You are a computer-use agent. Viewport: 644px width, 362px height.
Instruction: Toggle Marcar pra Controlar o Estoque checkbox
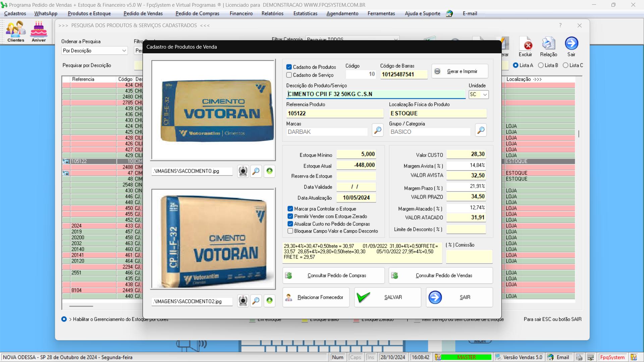click(x=290, y=208)
